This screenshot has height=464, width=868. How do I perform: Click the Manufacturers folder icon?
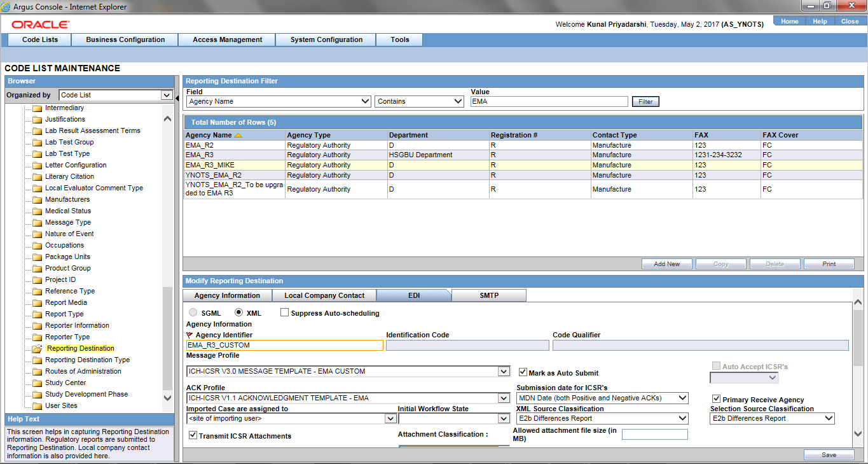click(37, 200)
